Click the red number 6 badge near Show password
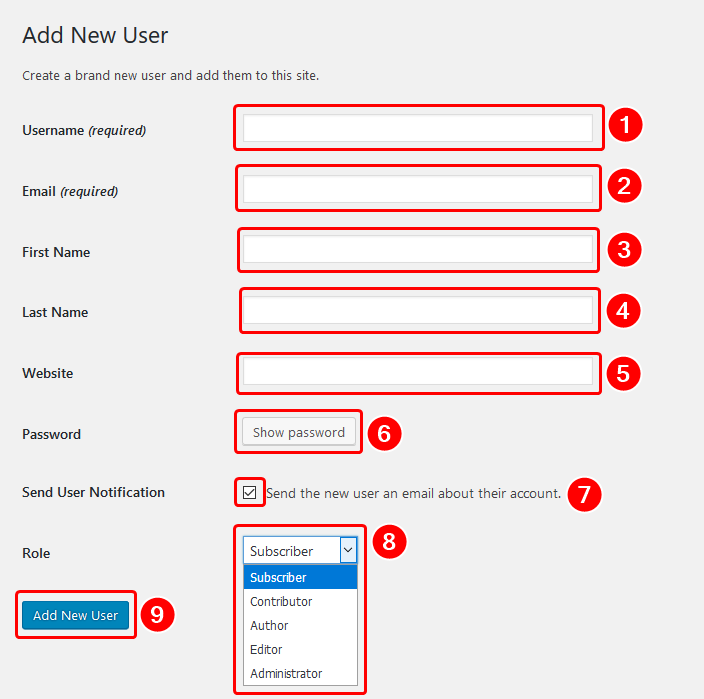This screenshot has height=699, width=704. [384, 433]
